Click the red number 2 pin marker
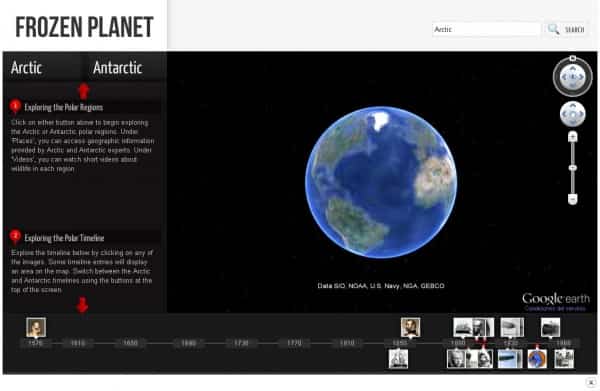The height and width of the screenshot is (391, 600). click(x=15, y=237)
